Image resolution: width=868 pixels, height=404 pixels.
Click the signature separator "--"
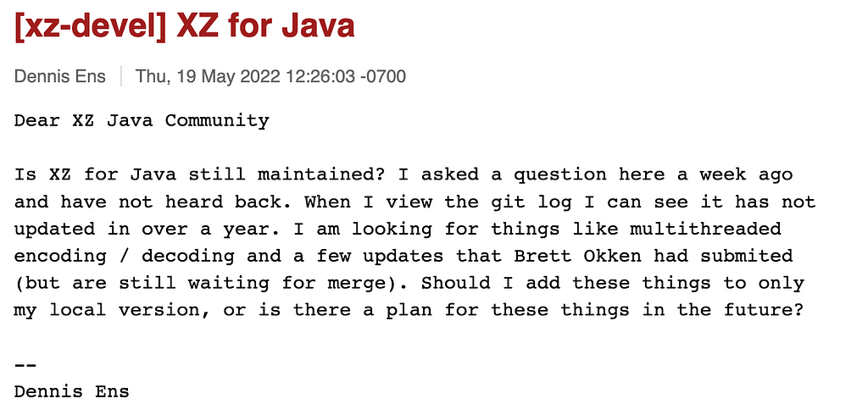coord(25,365)
